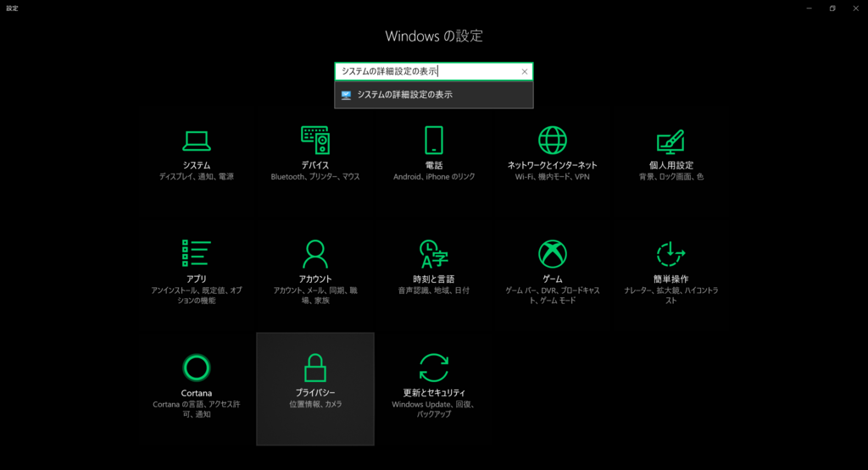
Task: Close the 設定 window
Action: [x=856, y=8]
